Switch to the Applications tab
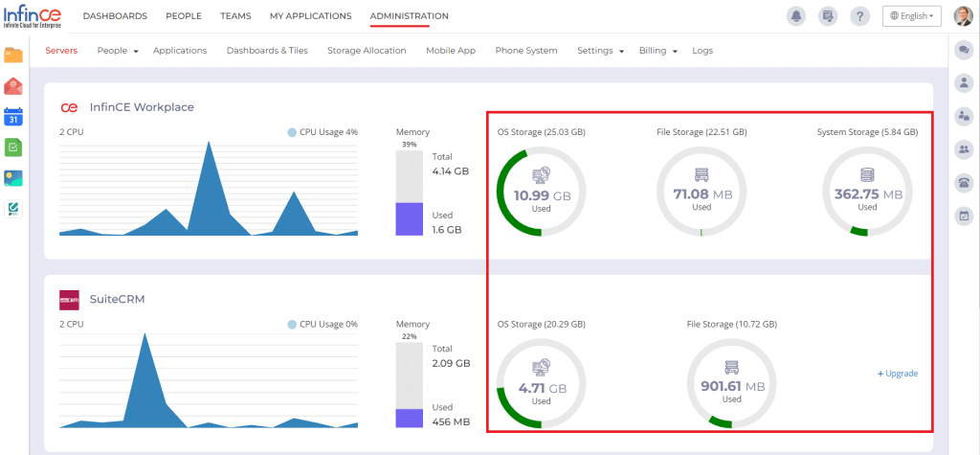 click(x=180, y=51)
